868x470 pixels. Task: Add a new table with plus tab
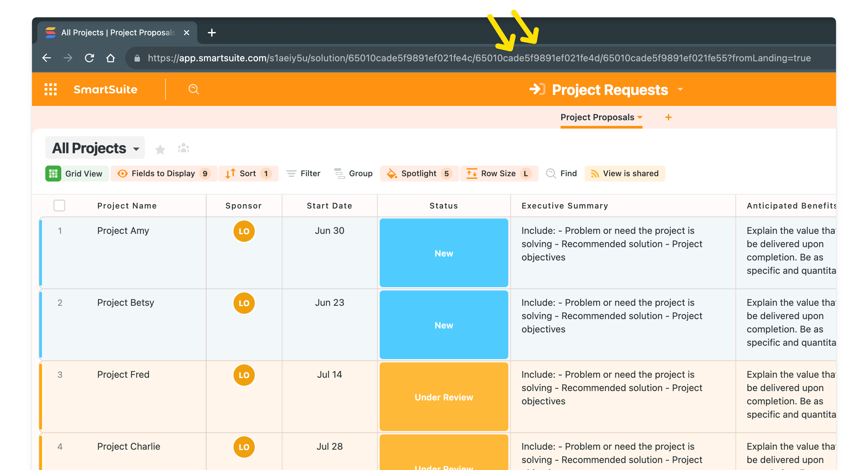668,117
